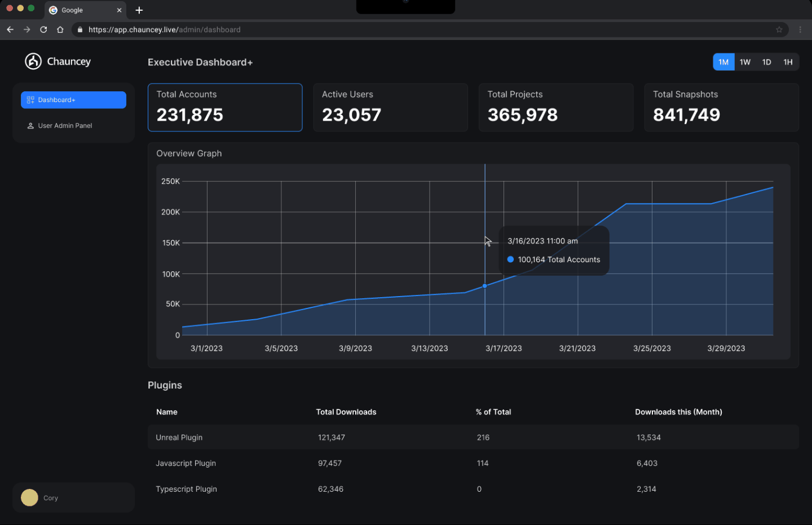The image size is (812, 525).
Task: Click the Typescript Plugin row name
Action: [x=187, y=489]
